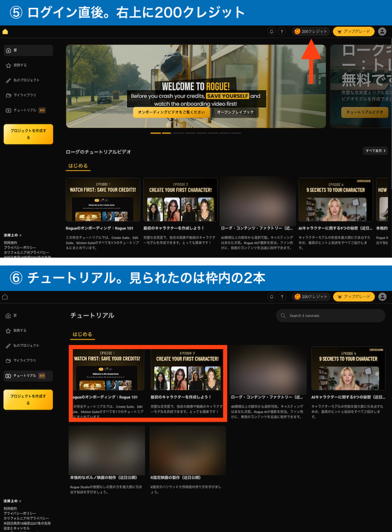Select the star item in the home-page sidebar
Viewport: 392px width, 532px height.
click(x=16, y=65)
